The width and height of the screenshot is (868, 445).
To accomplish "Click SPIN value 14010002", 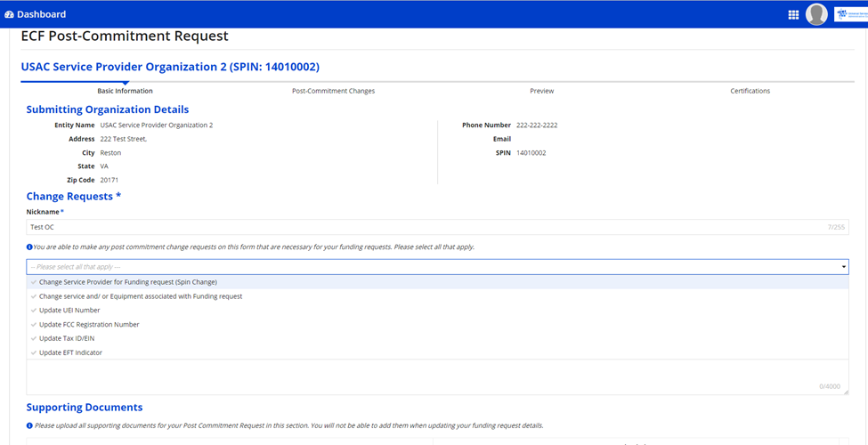I will [531, 153].
